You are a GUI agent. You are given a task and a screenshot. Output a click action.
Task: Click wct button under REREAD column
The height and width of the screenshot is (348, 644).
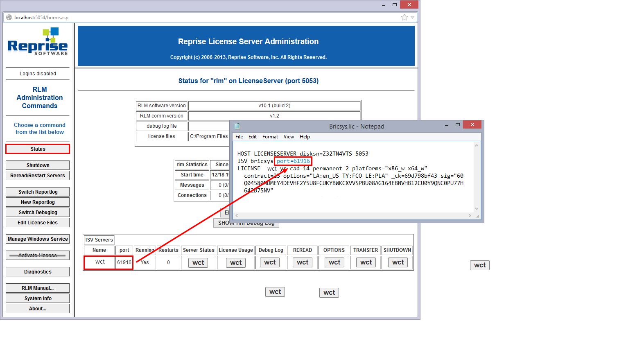303,262
